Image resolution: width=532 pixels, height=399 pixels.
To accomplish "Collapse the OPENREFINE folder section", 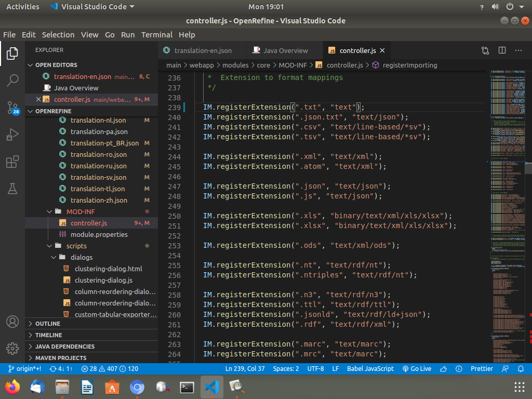I will (30, 111).
